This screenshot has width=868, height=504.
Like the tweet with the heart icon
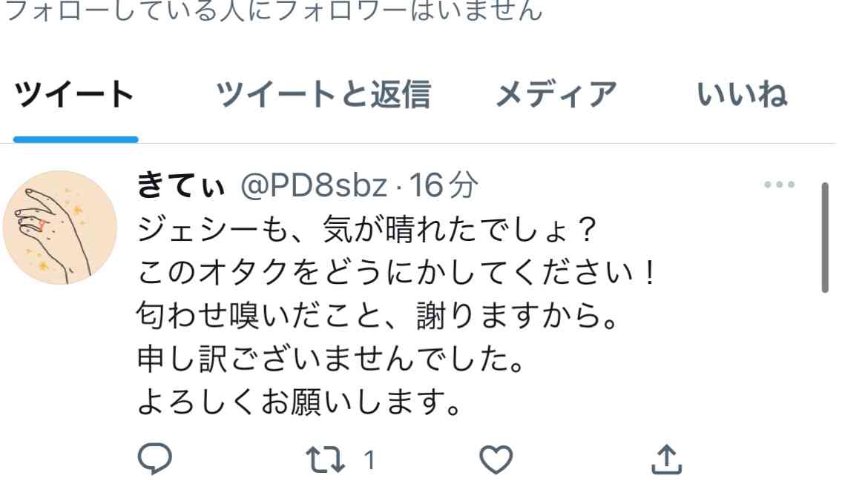coord(496,460)
